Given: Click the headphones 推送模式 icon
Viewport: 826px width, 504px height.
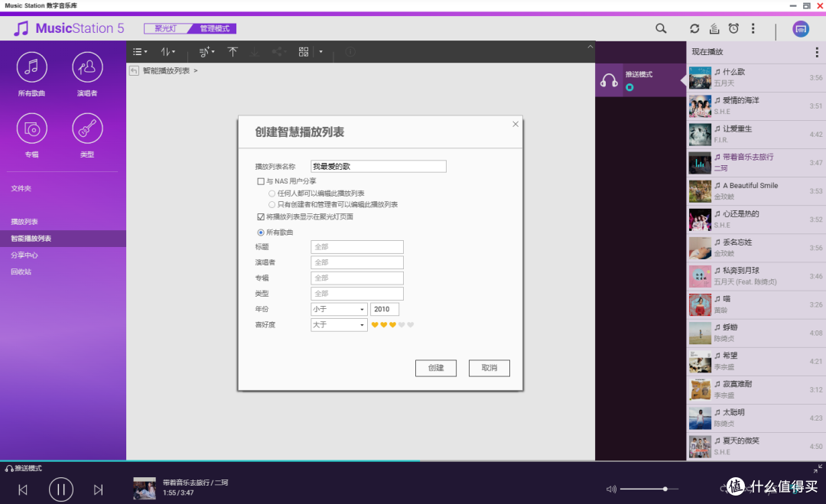Looking at the screenshot, I should (x=609, y=80).
